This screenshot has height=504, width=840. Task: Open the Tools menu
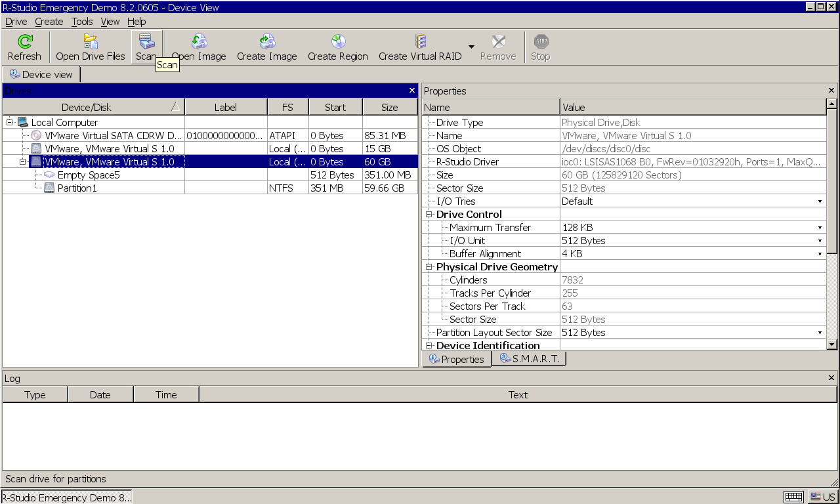(x=82, y=22)
